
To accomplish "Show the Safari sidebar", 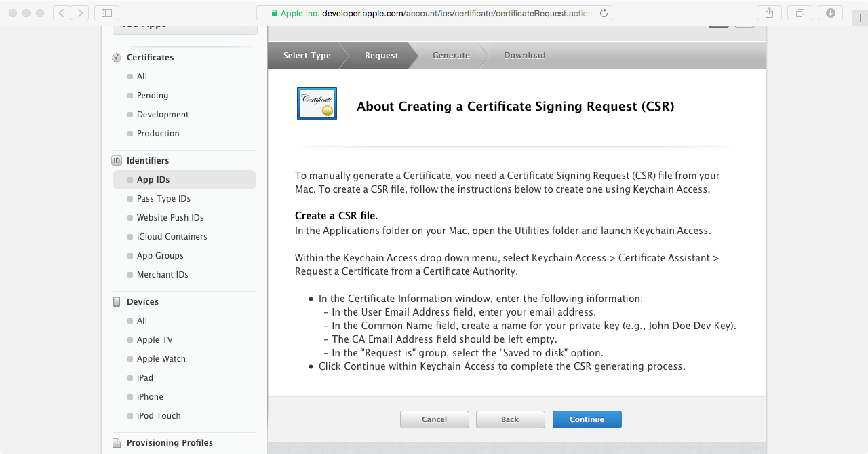I will pyautogui.click(x=106, y=13).
